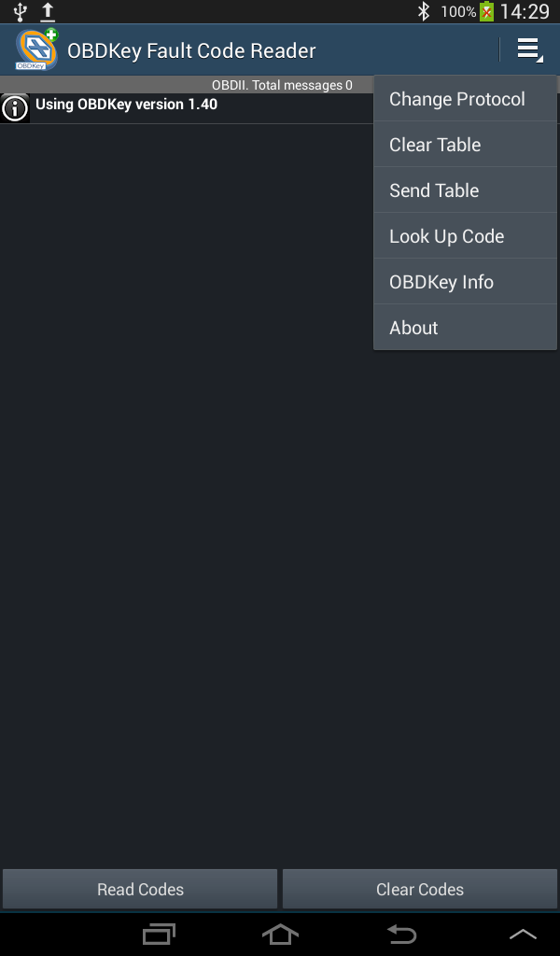The image size is (560, 956).
Task: Tap the battery indicator in the status bar
Action: (485, 11)
